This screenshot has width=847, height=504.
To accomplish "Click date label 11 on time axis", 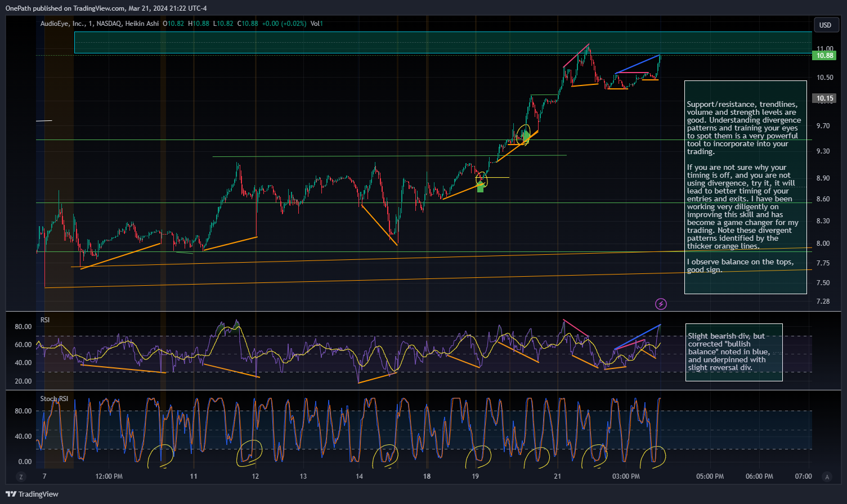I will pyautogui.click(x=194, y=476).
